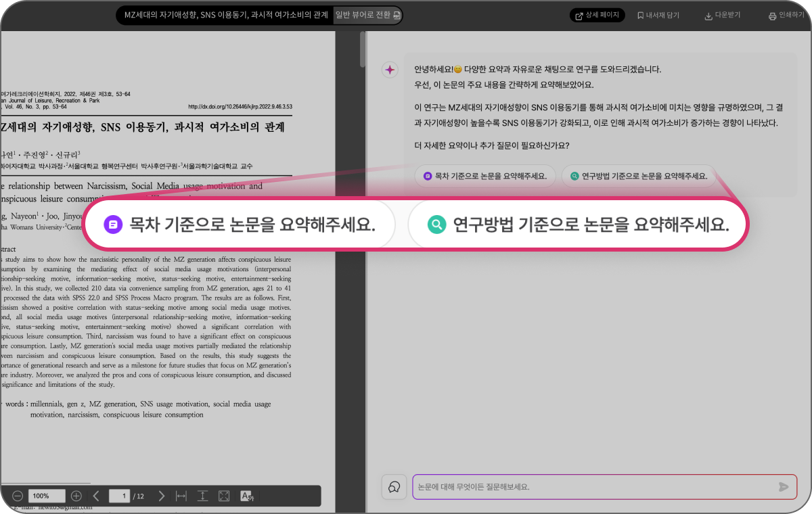
Task: Open the 상세 페이지 detail page
Action: pos(597,15)
